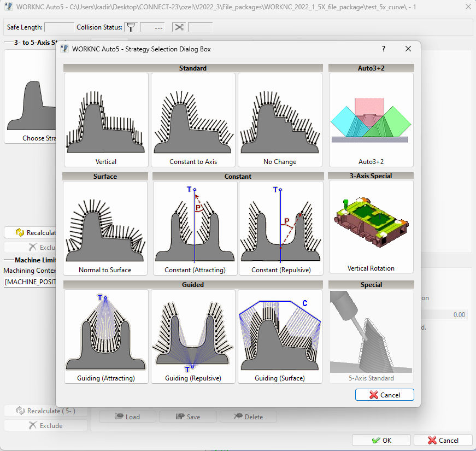Select the 5-Axis Standard special tile
The height and width of the screenshot is (451, 476).
[x=371, y=336]
